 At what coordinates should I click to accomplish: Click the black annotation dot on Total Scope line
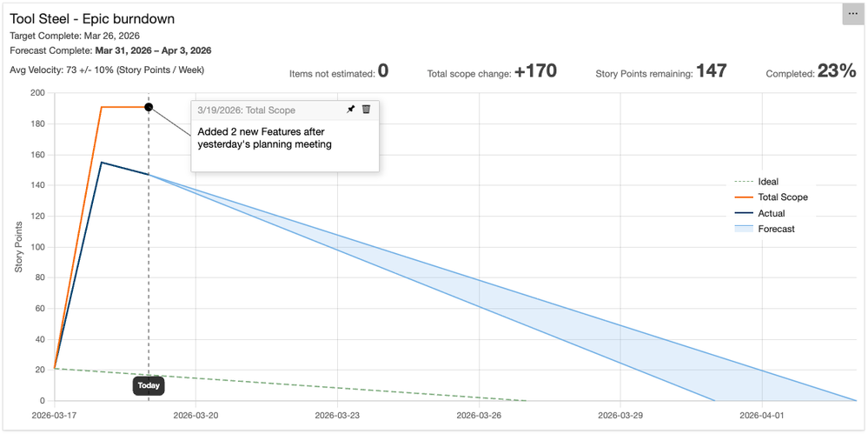pyautogui.click(x=149, y=107)
